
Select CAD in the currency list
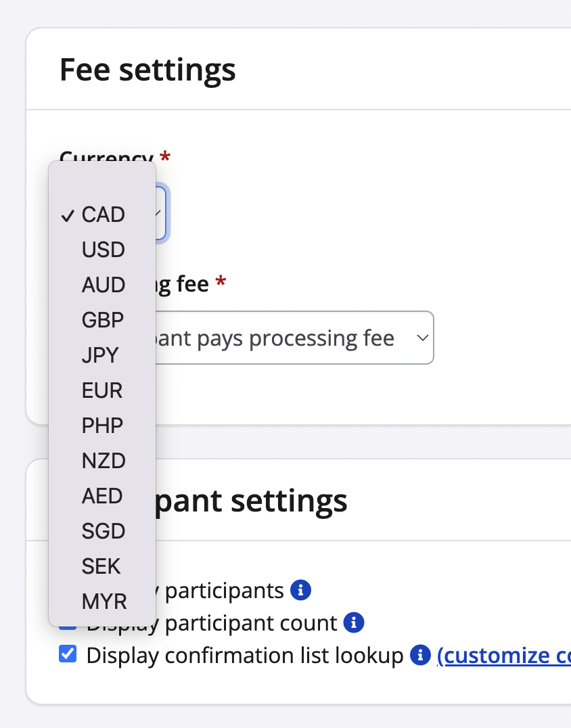(103, 214)
